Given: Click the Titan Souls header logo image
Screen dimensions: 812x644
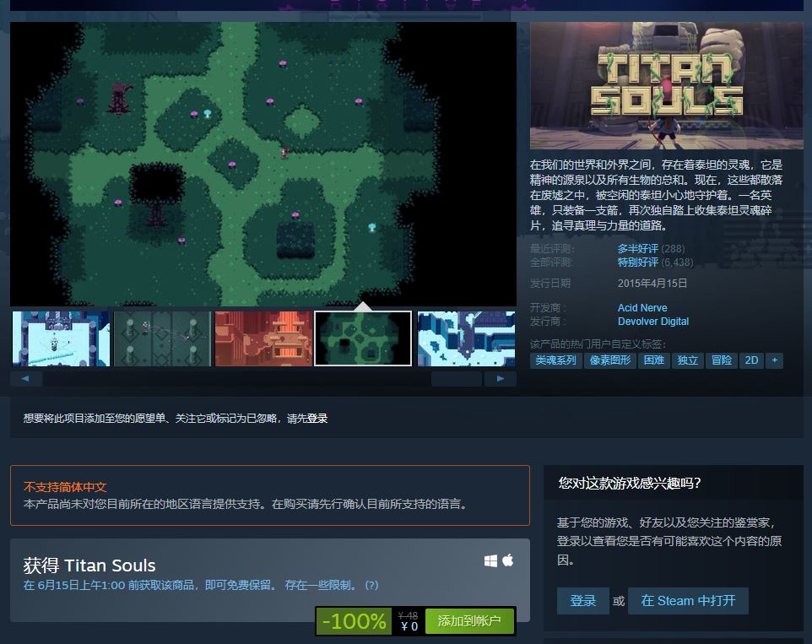Looking at the screenshot, I should pyautogui.click(x=666, y=86).
